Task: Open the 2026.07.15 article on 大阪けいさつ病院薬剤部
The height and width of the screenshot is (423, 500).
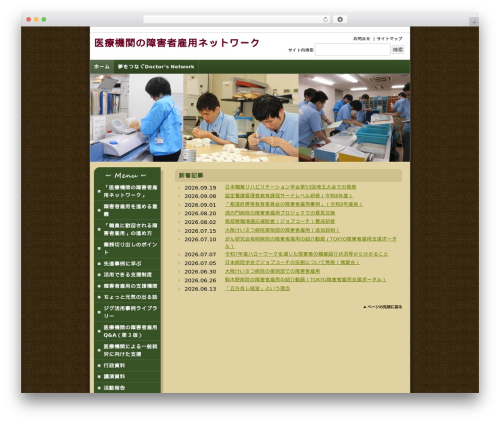Action: (282, 230)
